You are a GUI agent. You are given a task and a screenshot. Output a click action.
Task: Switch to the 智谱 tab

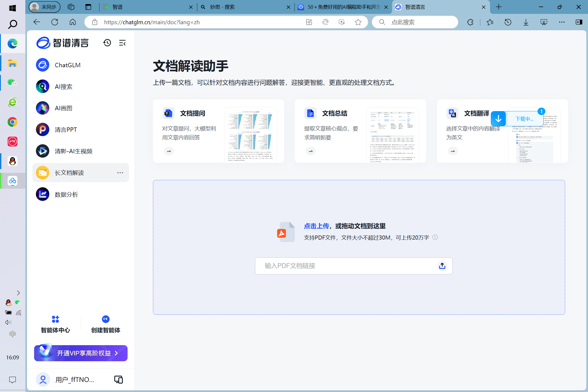pos(147,7)
